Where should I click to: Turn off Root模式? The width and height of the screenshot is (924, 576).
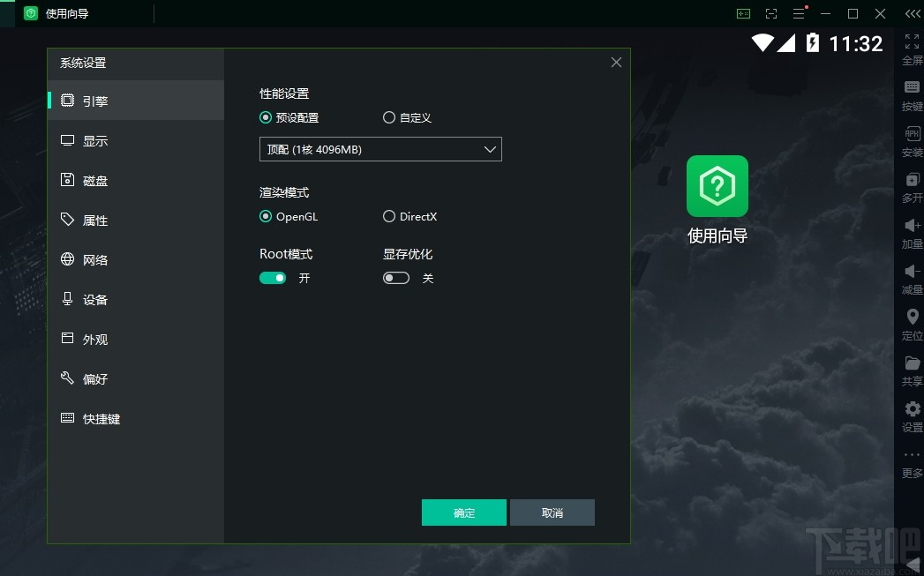tap(273, 278)
